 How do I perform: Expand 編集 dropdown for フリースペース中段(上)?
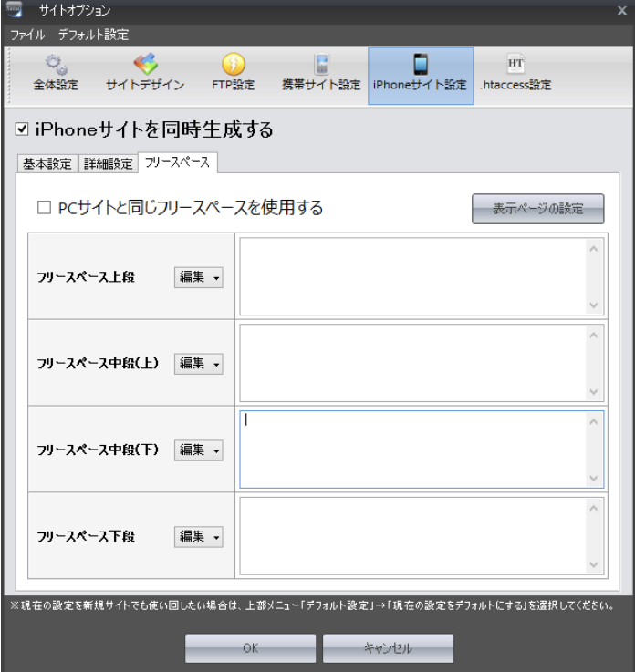point(199,364)
